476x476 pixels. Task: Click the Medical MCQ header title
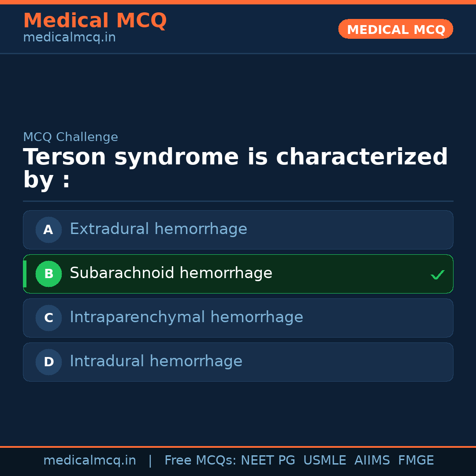point(95,21)
